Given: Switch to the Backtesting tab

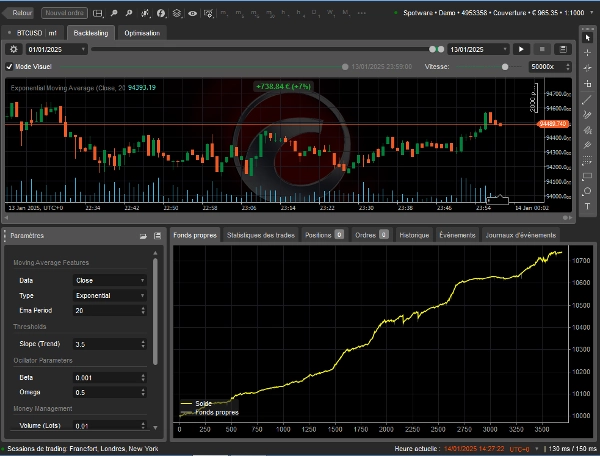Looking at the screenshot, I should (91, 33).
